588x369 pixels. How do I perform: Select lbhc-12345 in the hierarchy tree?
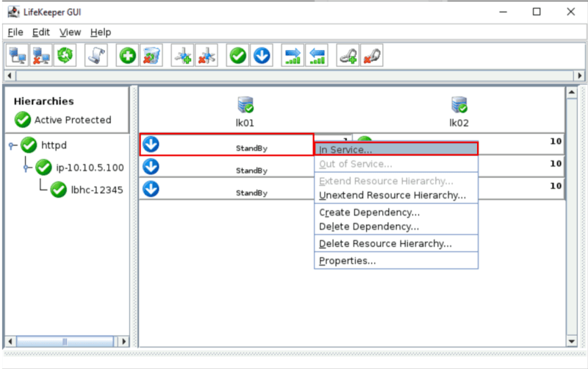pos(97,190)
